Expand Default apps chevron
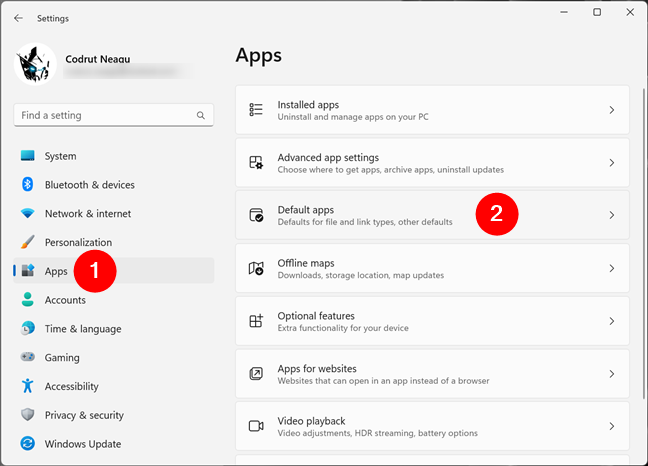The image size is (648, 466). 612,215
